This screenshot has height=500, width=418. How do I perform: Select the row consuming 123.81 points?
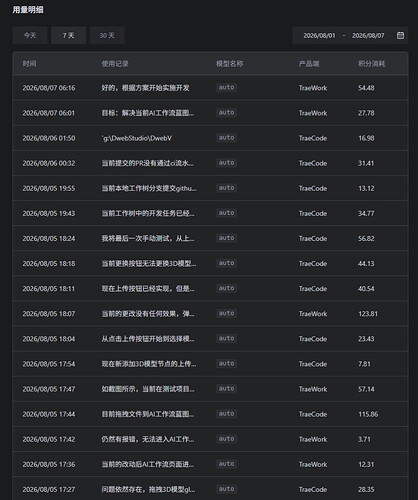click(x=210, y=314)
